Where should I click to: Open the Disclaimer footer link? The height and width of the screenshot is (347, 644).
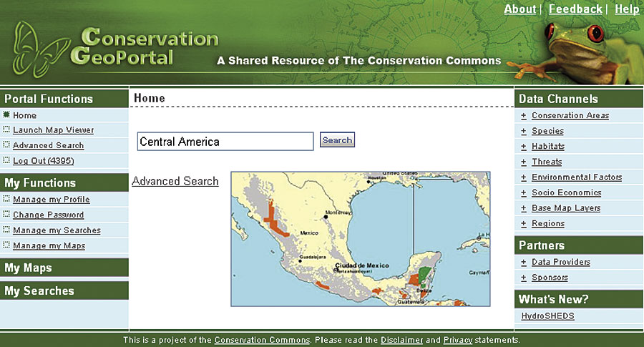[x=401, y=340]
